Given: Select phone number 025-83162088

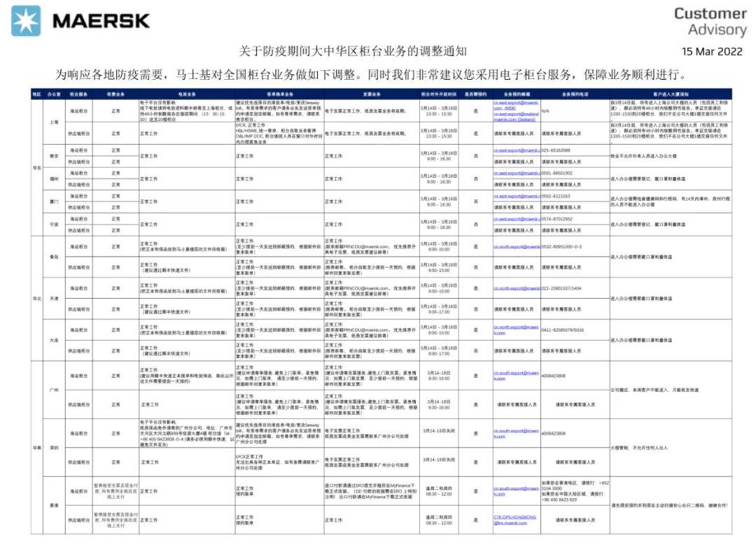Looking at the screenshot, I should 556,150.
